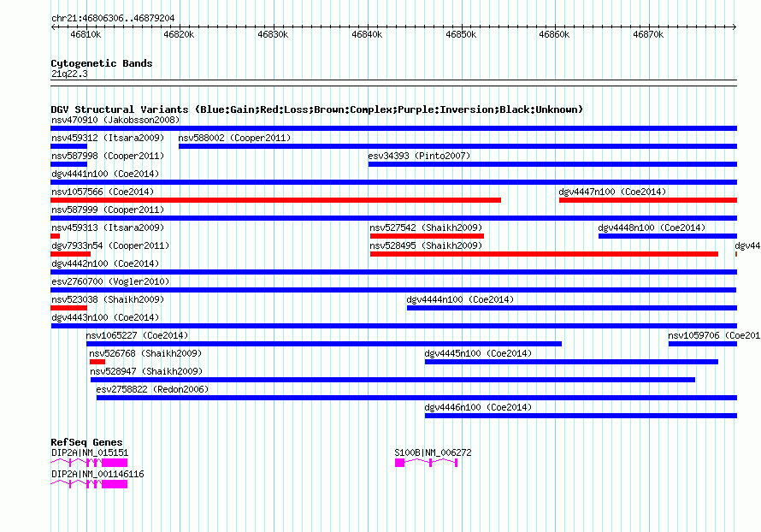The image size is (761, 532).
Task: Click the 46810k ruler tick label
Action: (x=86, y=34)
